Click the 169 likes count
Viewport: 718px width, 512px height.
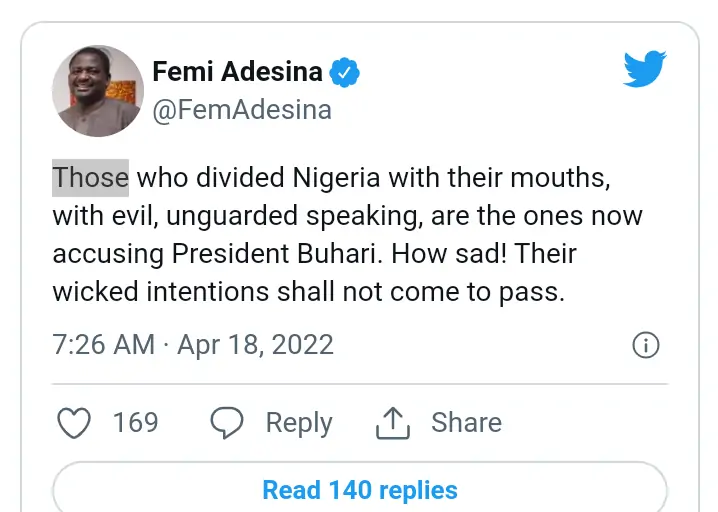tap(135, 423)
